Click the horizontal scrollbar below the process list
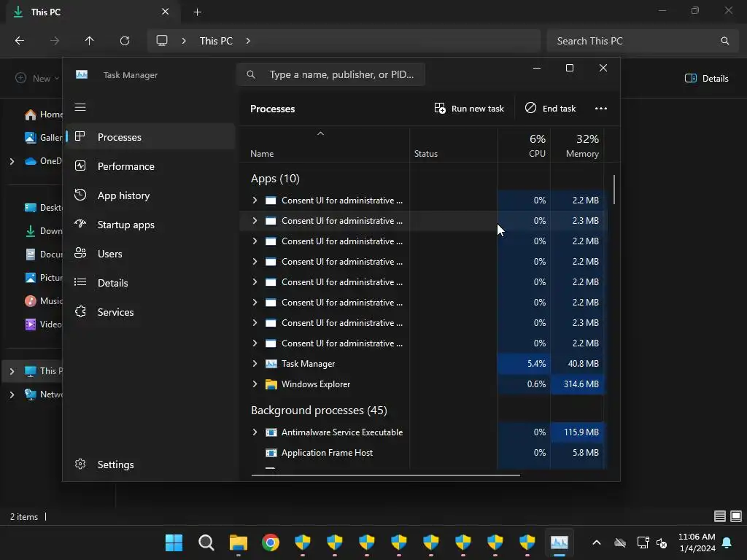The width and height of the screenshot is (747, 560). coord(385,475)
